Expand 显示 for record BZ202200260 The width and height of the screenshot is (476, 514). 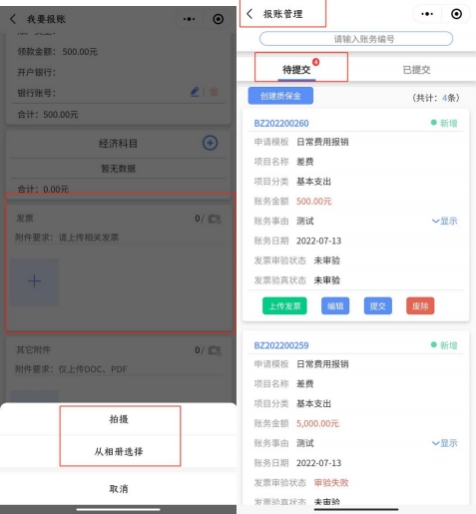point(444,221)
